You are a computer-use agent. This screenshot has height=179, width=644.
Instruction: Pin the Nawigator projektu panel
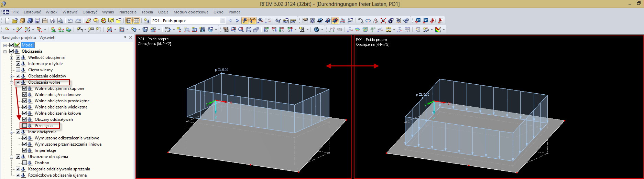(125, 38)
